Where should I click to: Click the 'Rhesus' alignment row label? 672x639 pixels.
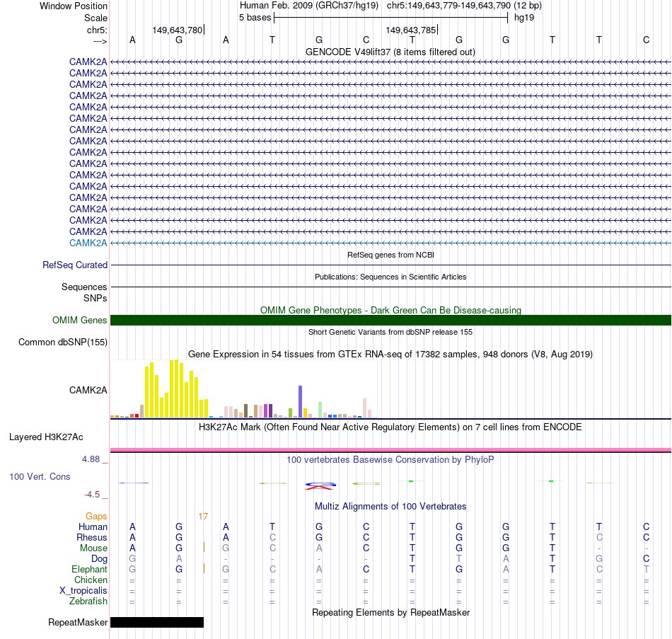92,537
